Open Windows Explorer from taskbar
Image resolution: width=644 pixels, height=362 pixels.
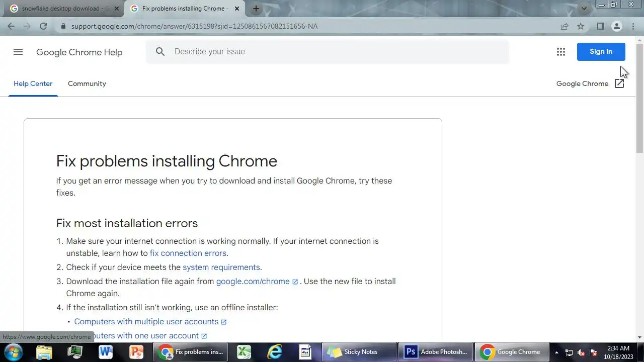(x=44, y=352)
